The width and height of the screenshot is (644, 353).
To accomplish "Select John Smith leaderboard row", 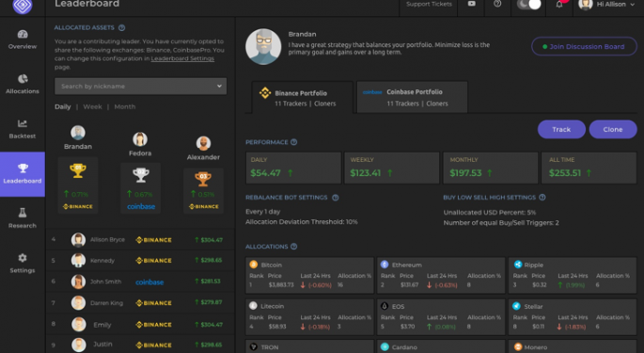I will tap(140, 281).
